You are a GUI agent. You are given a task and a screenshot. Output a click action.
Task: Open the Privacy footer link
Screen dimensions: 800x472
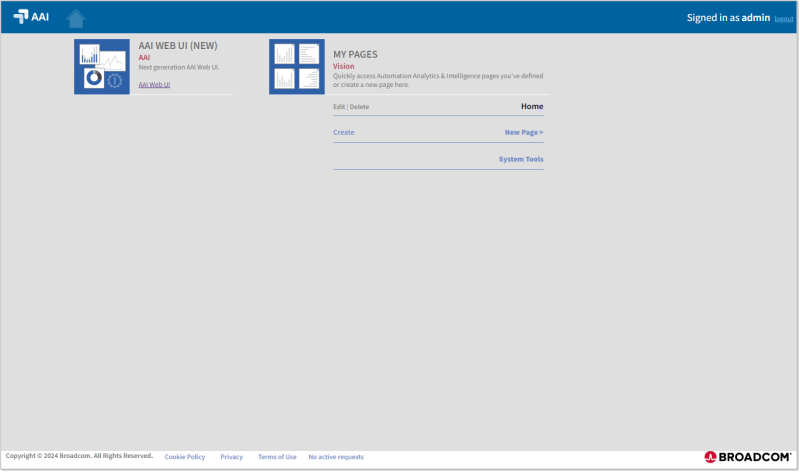pyautogui.click(x=232, y=457)
